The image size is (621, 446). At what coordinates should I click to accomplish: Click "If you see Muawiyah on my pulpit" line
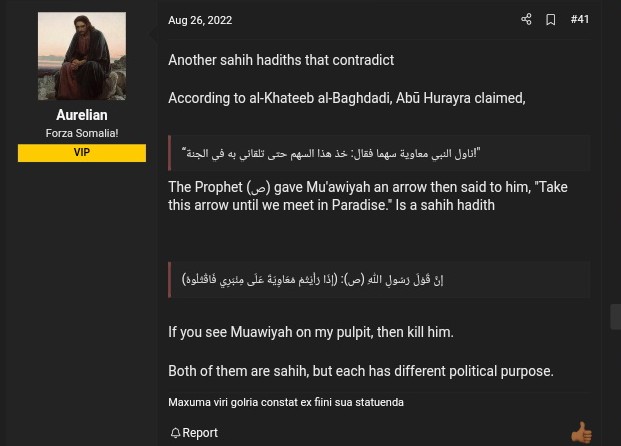click(x=311, y=332)
